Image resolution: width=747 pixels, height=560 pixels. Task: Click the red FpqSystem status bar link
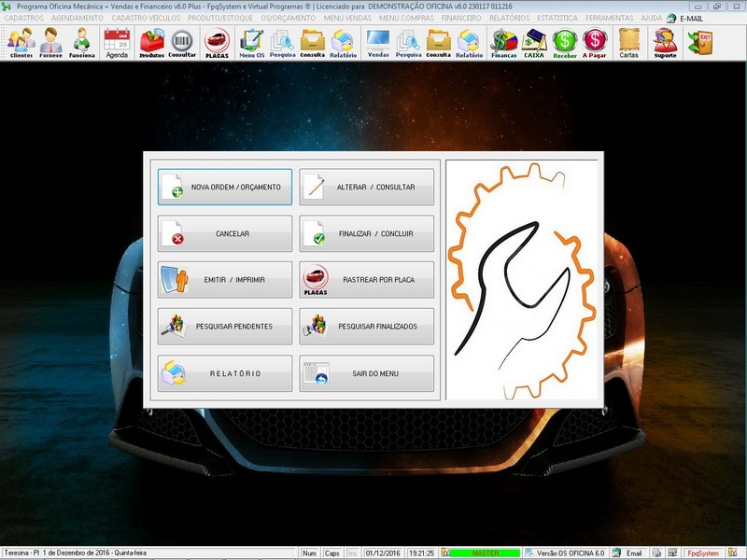coord(703,553)
